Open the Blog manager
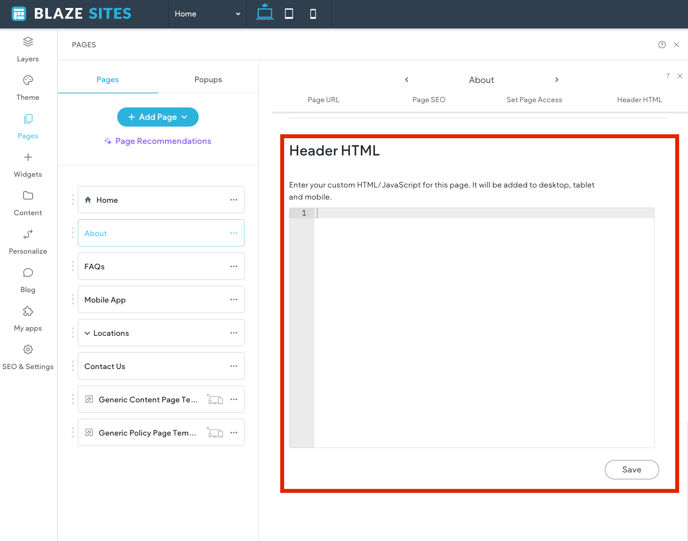 [x=28, y=279]
